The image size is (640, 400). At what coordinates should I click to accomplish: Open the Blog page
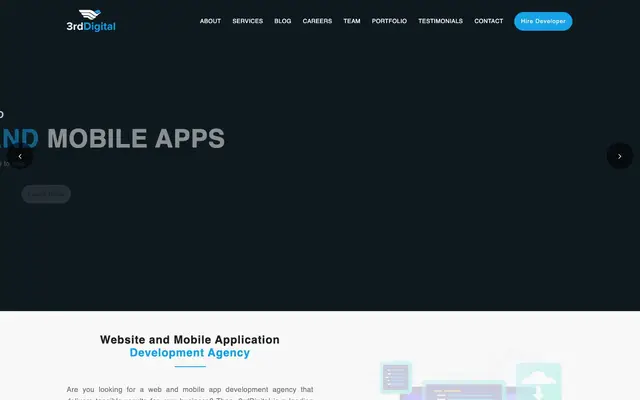[x=282, y=21]
